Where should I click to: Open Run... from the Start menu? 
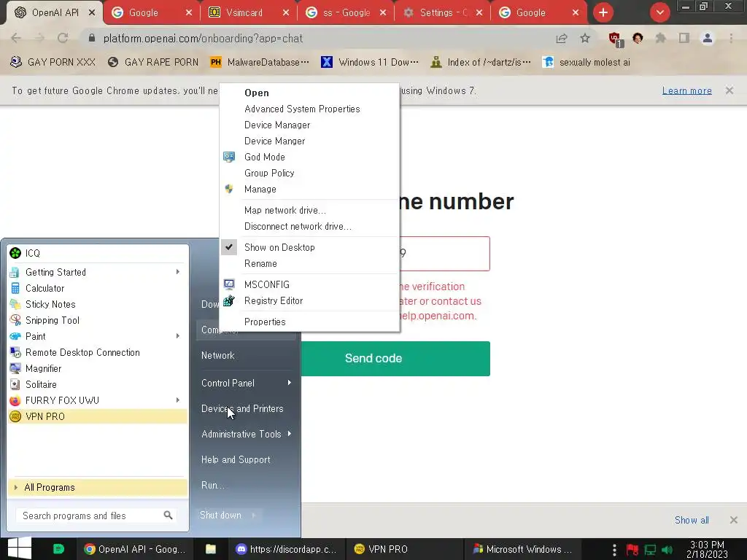[213, 485]
